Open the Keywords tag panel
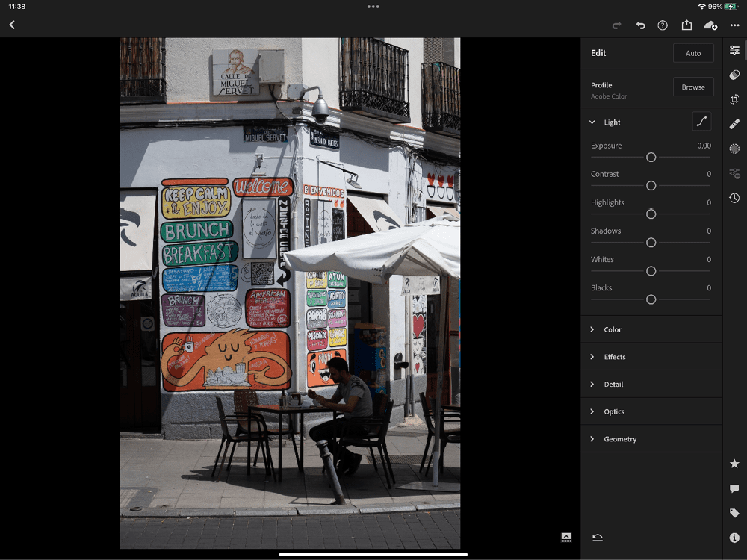 pos(734,512)
